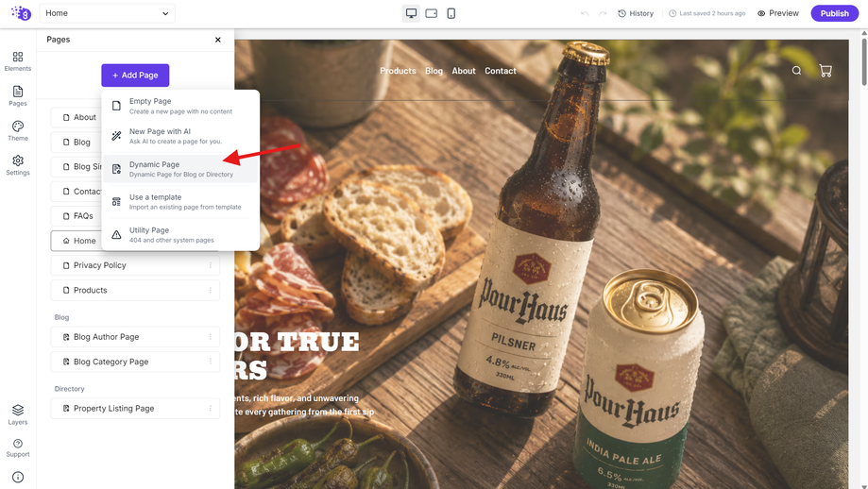868x489 pixels.
Task: Click the redo arrow icon
Action: coord(603,13)
